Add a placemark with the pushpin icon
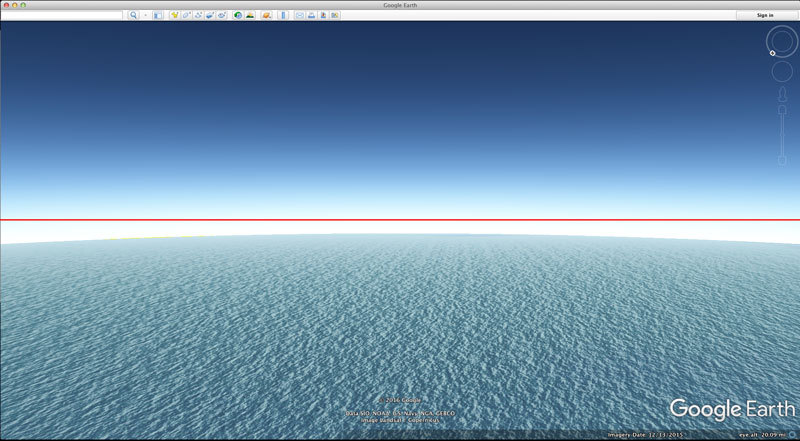800x441 pixels. click(x=175, y=15)
